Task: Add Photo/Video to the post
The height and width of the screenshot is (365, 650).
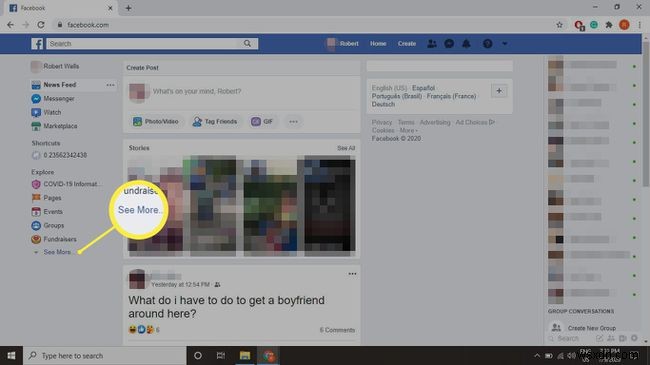Action: tap(155, 122)
